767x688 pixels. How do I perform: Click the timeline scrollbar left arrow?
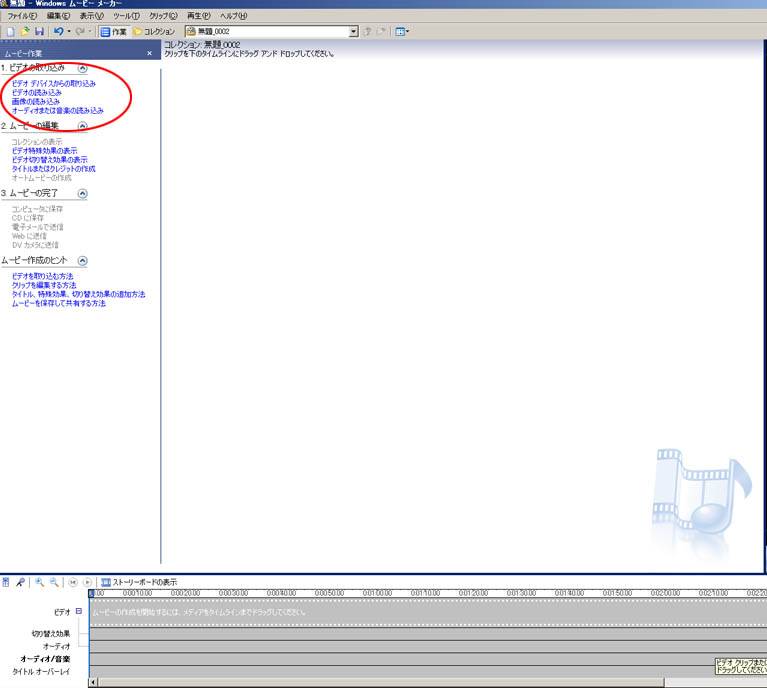93,682
